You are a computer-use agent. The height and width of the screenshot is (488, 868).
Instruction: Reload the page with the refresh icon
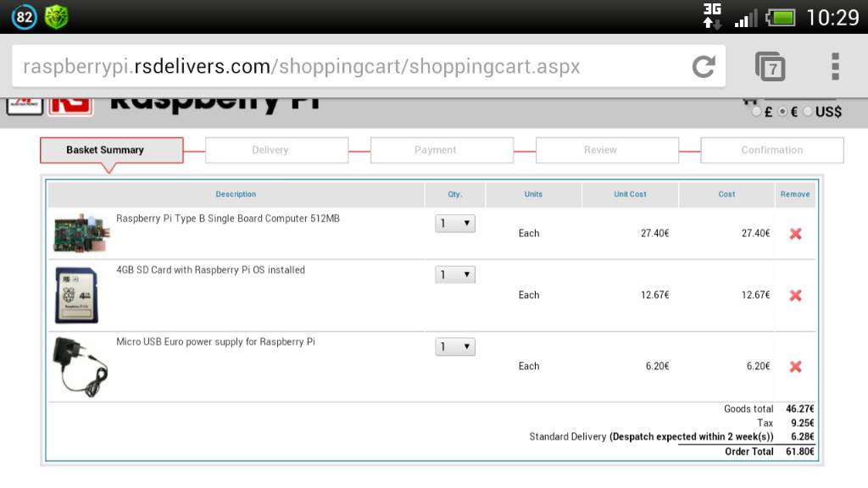click(x=704, y=66)
